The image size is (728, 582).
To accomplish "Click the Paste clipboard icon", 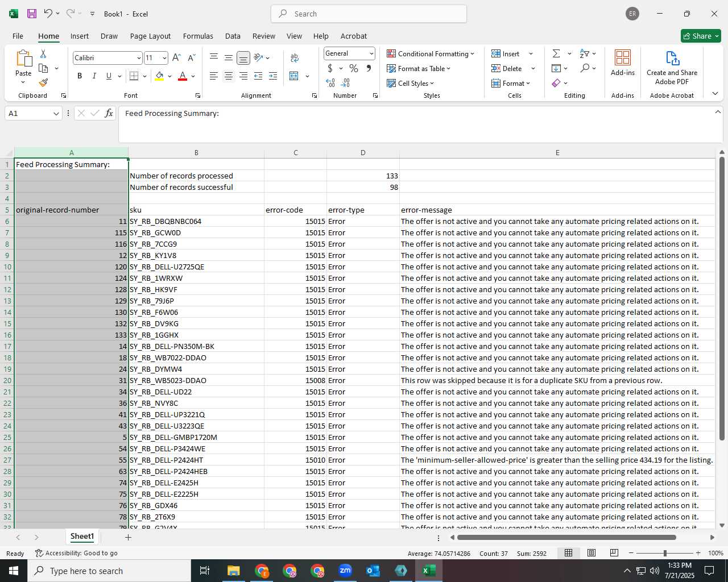I will pyautogui.click(x=23, y=58).
